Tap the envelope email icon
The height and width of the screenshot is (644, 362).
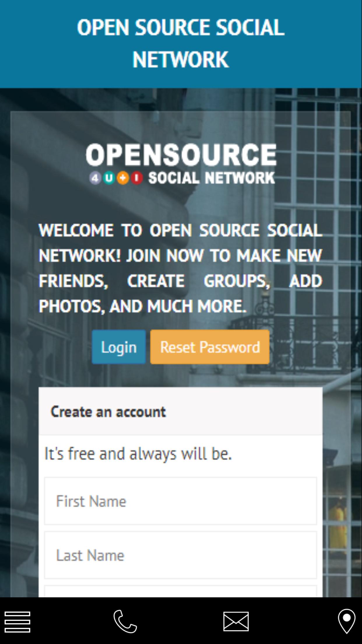pyautogui.click(x=236, y=621)
